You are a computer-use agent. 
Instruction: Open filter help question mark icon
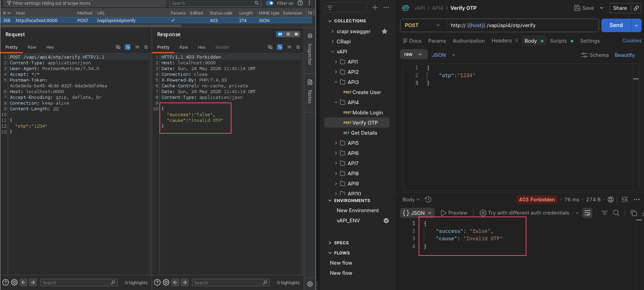tap(300, 3)
